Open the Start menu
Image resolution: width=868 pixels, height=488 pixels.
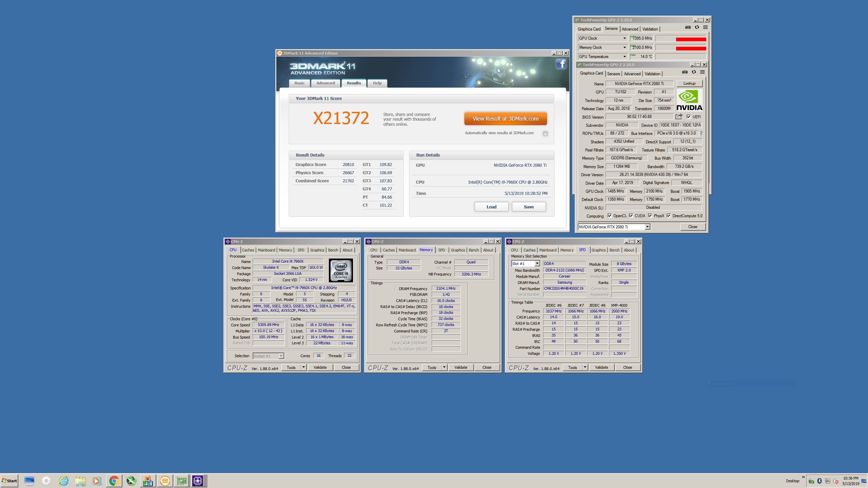click(x=9, y=481)
